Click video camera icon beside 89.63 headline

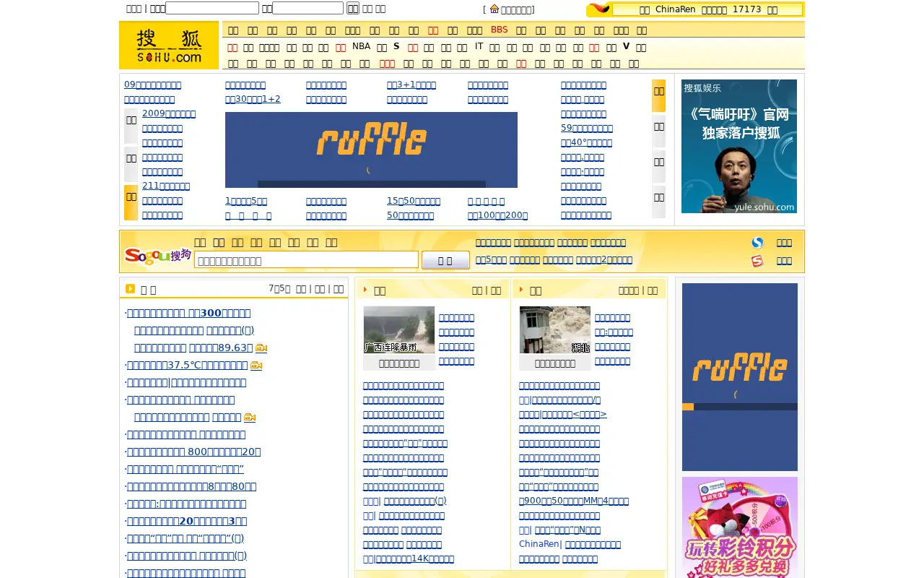[261, 348]
